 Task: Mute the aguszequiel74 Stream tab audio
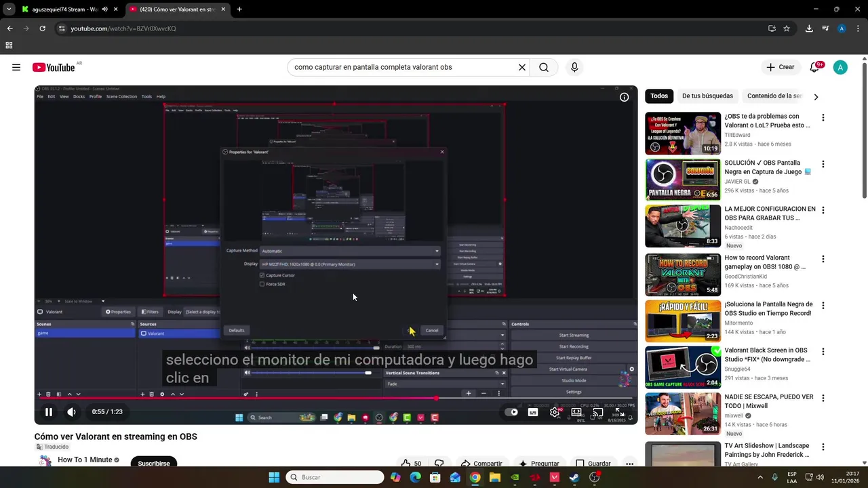coord(104,9)
